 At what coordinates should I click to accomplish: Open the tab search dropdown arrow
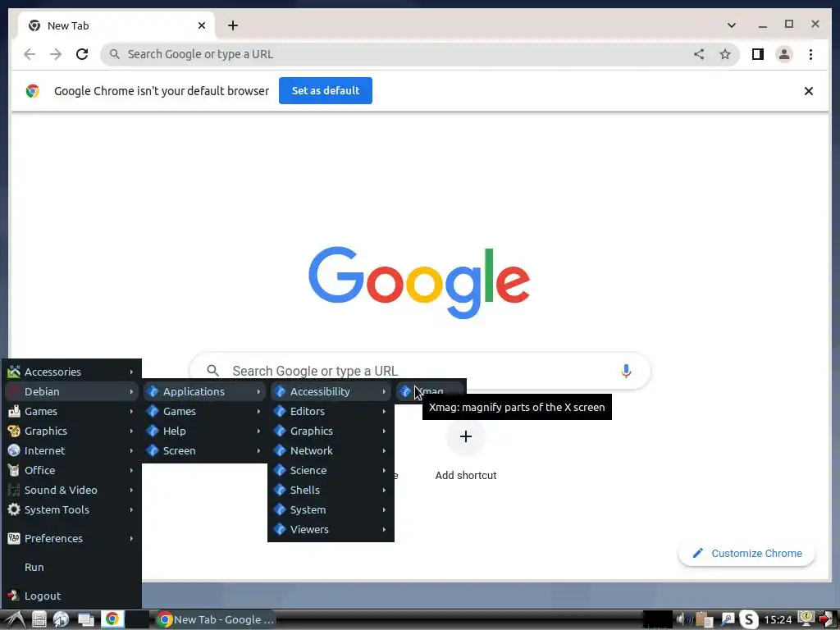(x=731, y=25)
